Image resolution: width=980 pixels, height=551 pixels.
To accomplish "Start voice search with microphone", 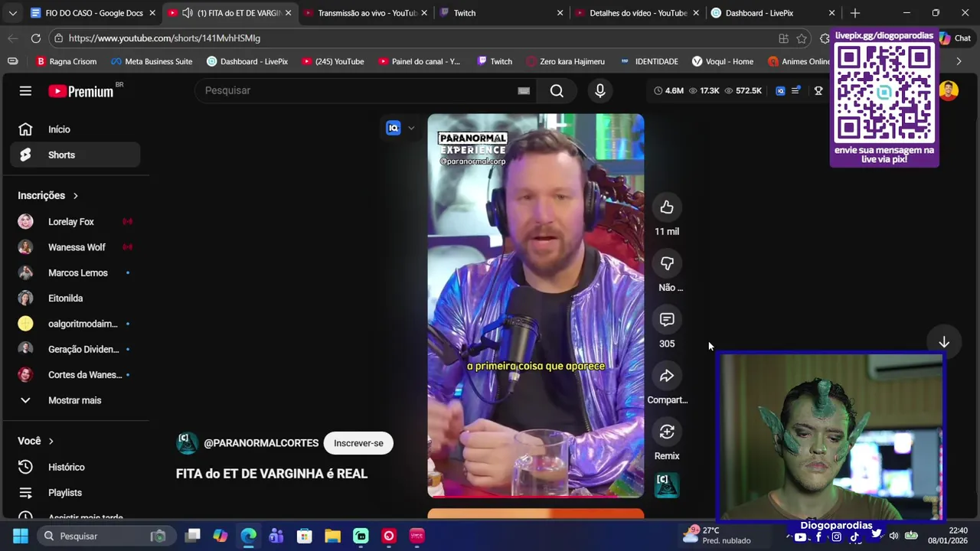I will tap(600, 90).
